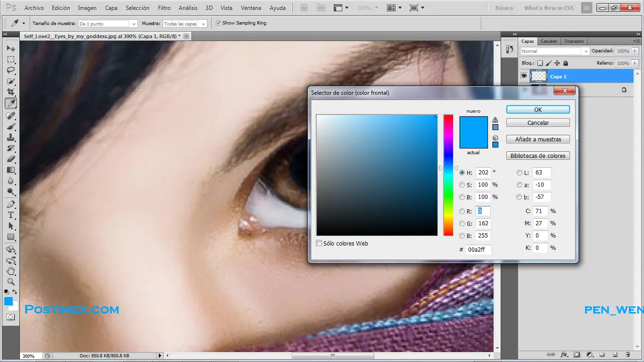Screen dimensions: 644x362
Task: Select the Dodge tool
Action: (11, 191)
